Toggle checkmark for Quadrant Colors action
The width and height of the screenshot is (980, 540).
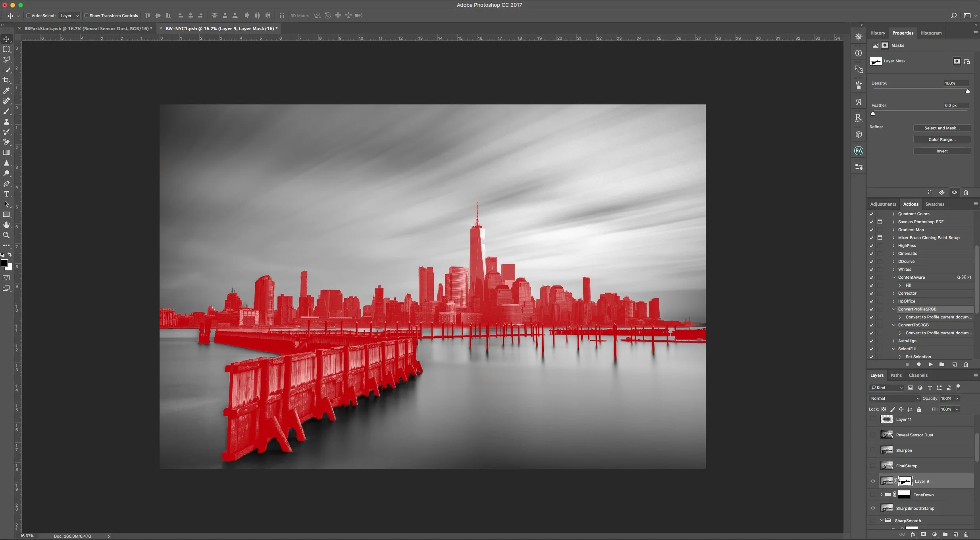[872, 214]
